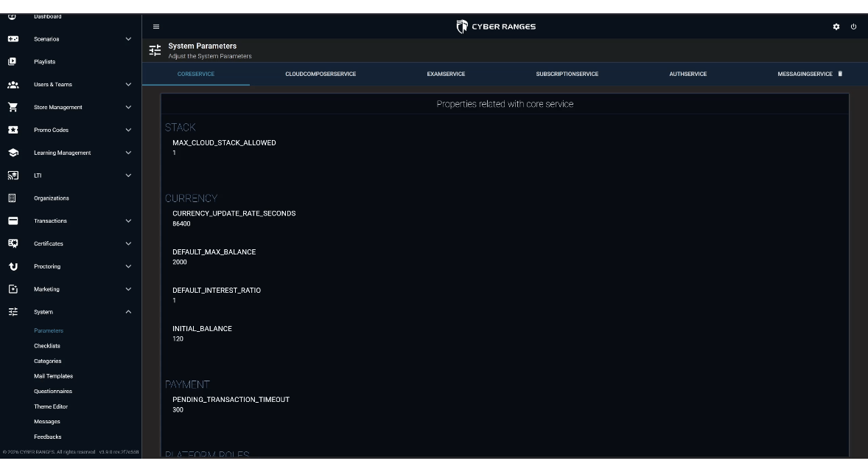Expand the Users & Teams chevron
868x472 pixels.
pos(128,84)
